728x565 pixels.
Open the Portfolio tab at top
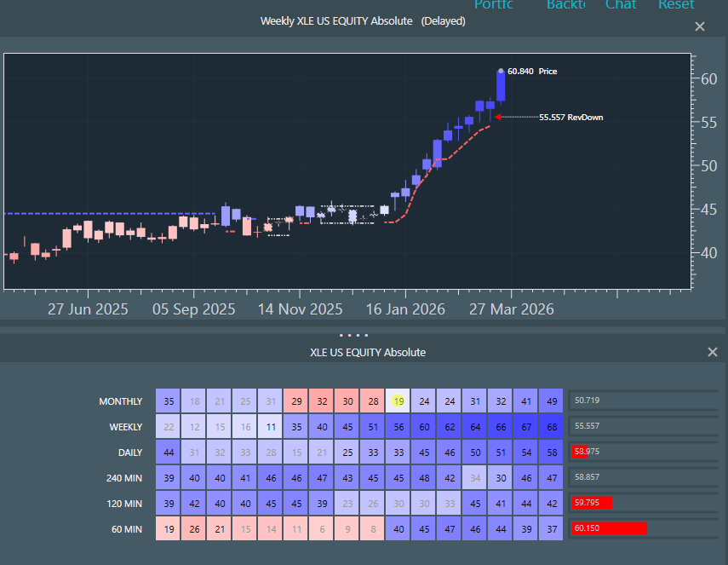[x=494, y=5]
